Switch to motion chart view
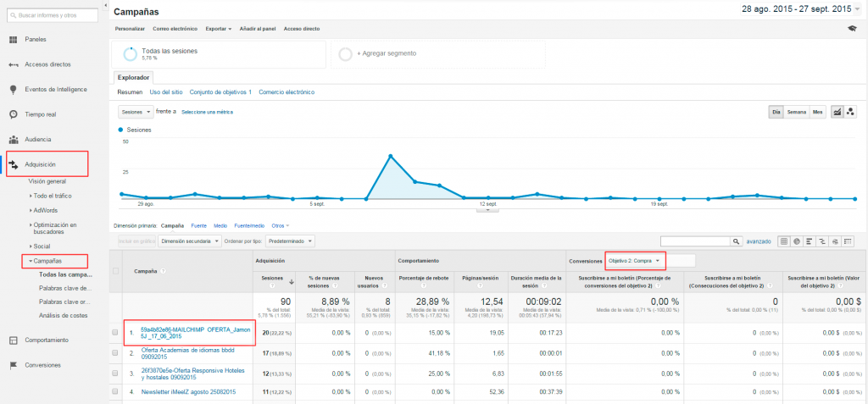Image resolution: width=868 pixels, height=404 pixels. coord(850,112)
